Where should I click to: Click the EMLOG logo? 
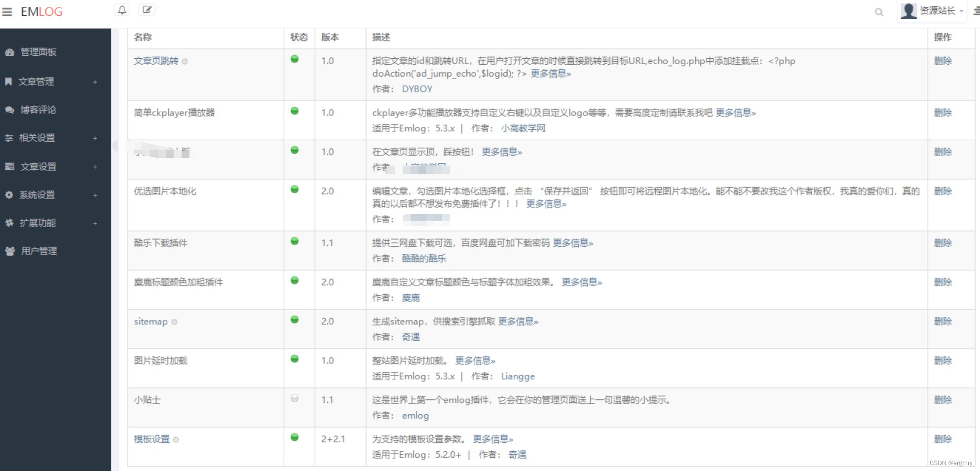click(41, 11)
